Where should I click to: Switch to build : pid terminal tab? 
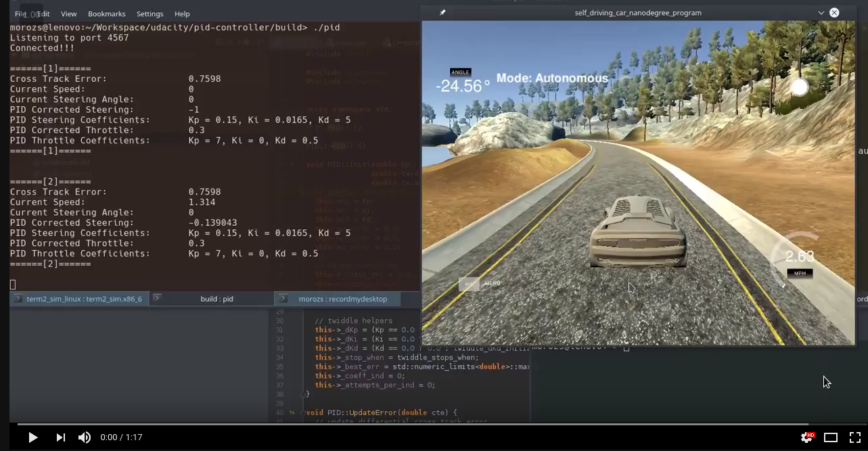point(212,299)
